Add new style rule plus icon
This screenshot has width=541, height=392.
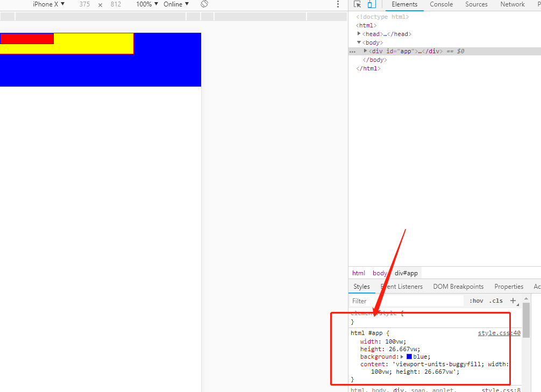click(513, 301)
